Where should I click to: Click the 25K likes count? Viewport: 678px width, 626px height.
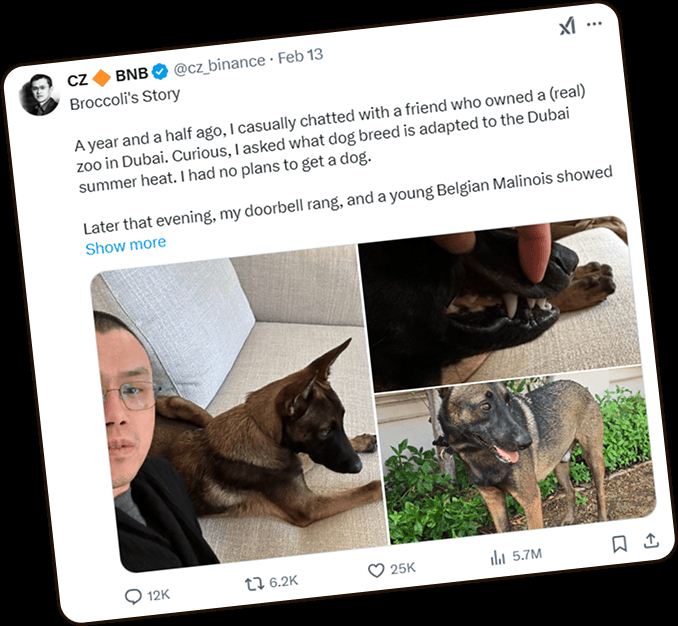click(x=403, y=568)
